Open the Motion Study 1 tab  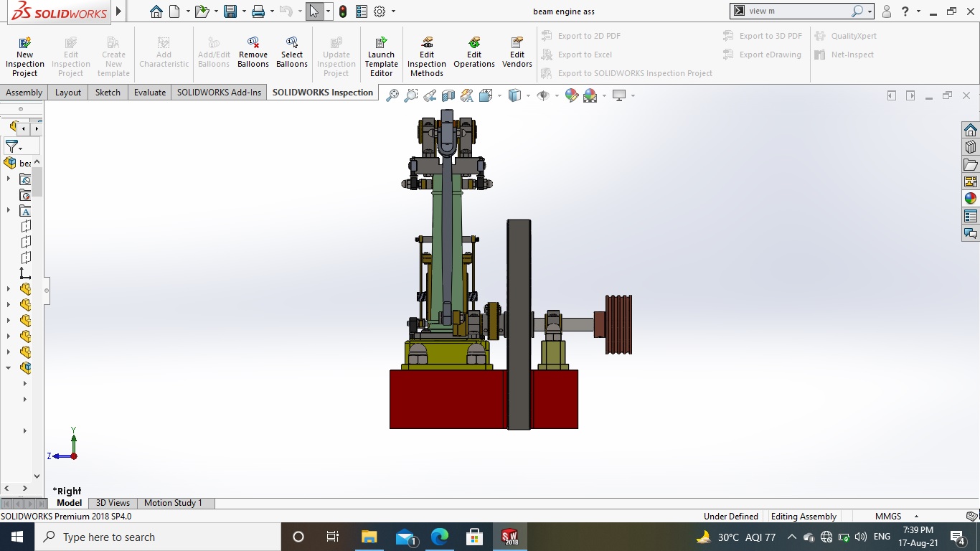click(x=173, y=503)
